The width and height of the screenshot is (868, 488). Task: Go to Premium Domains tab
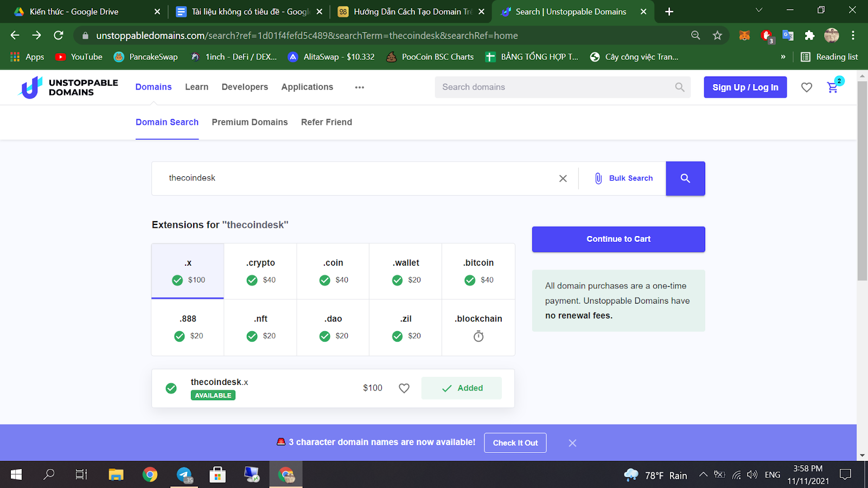click(250, 123)
